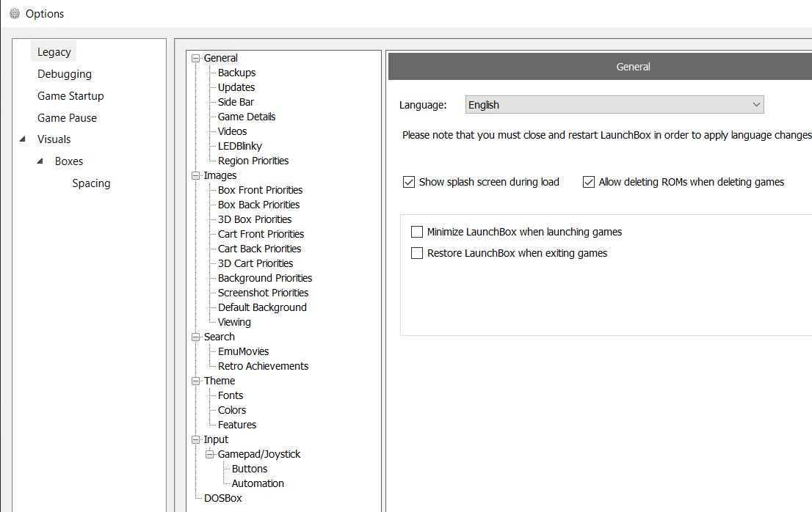812x512 pixels.
Task: Collapse the Input tree node
Action: coord(196,439)
